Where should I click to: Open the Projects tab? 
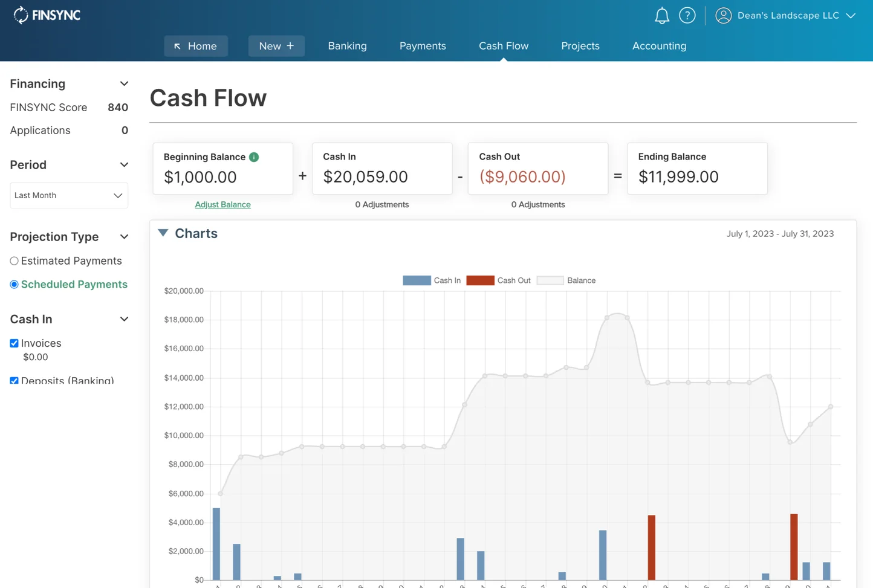point(580,46)
